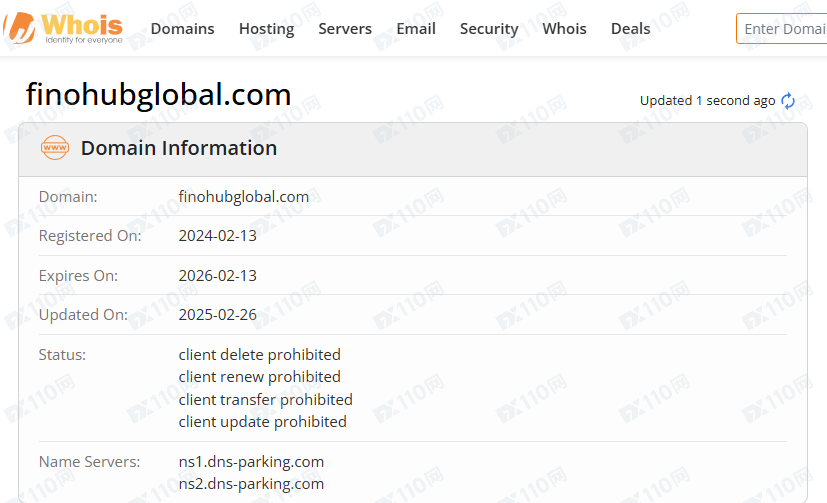Open the Hosting menu
This screenshot has height=503, width=827.
click(x=266, y=29)
